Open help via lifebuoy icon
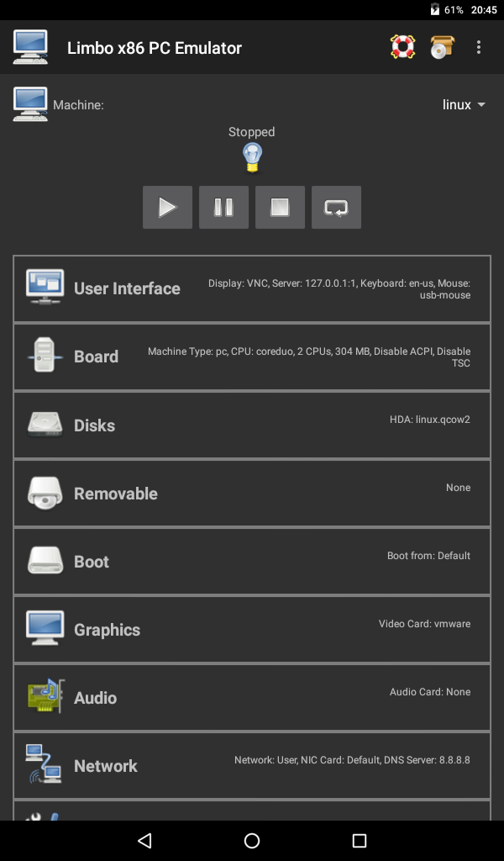This screenshot has width=504, height=861. tap(402, 47)
